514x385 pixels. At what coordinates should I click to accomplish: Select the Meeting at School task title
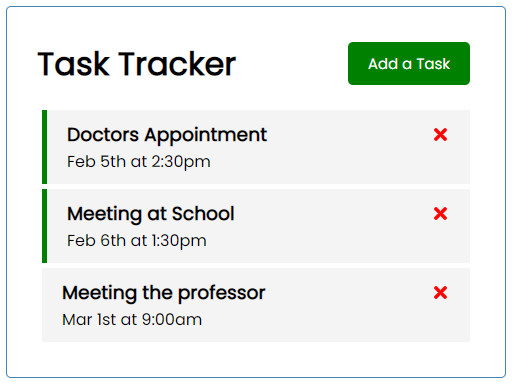click(151, 214)
